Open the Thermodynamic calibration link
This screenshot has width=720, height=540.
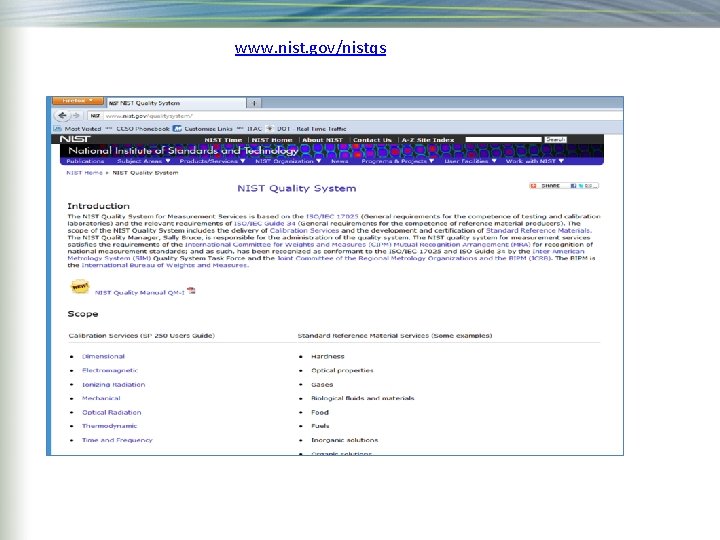pos(109,426)
